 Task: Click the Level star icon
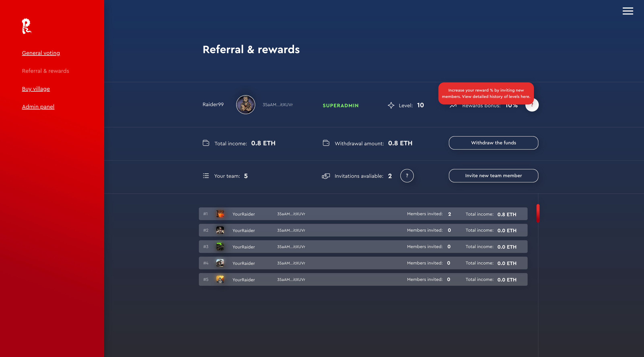[x=391, y=105]
